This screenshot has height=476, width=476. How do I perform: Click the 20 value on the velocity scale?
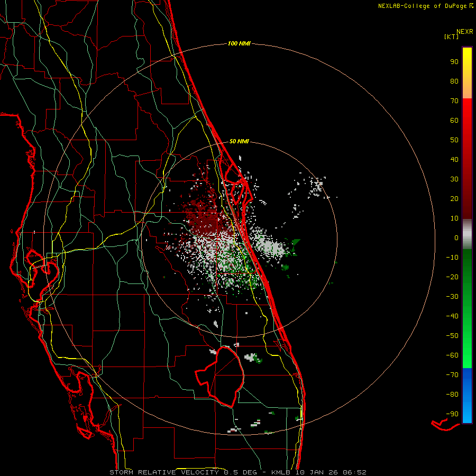tap(454, 198)
